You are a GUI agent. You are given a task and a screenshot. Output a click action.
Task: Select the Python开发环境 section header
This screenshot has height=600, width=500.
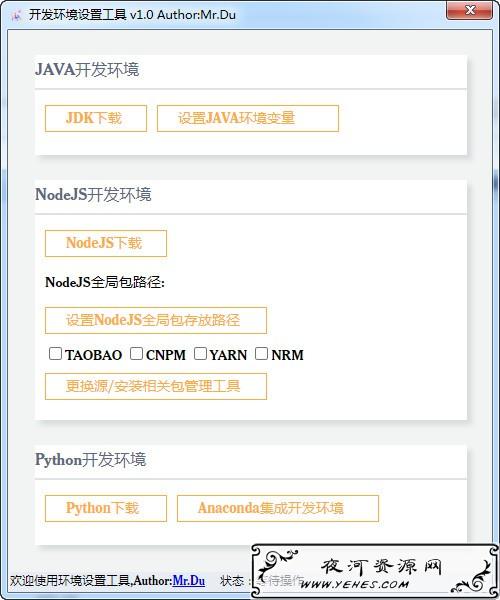[90, 460]
